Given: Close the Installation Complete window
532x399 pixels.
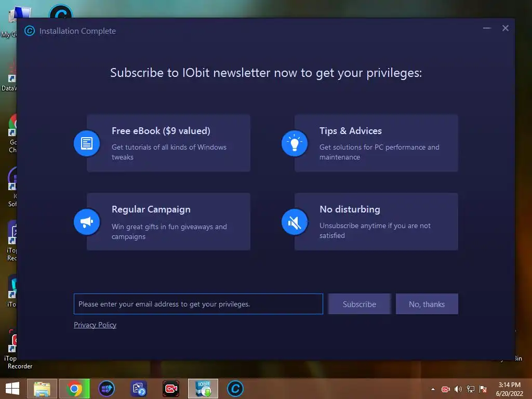Looking at the screenshot, I should point(505,28).
